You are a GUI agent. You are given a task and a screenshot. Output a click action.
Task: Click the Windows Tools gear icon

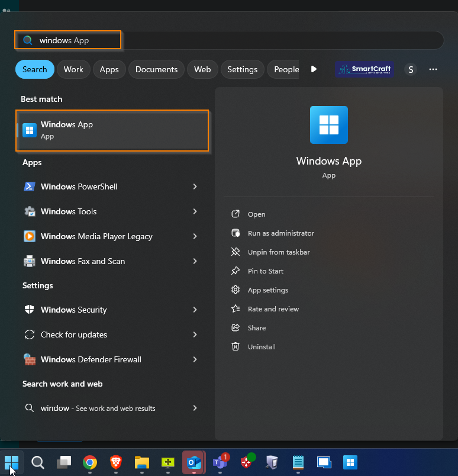(x=30, y=211)
